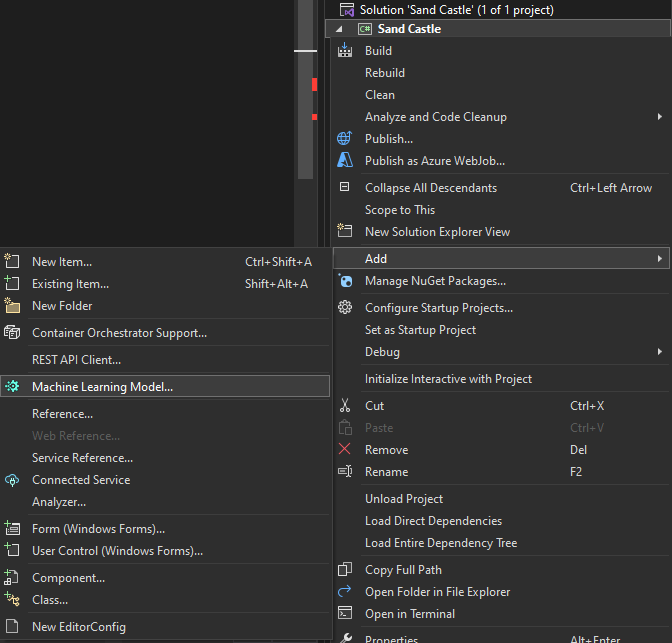The width and height of the screenshot is (672, 643).
Task: Click the Existing Item icon
Action: click(12, 283)
